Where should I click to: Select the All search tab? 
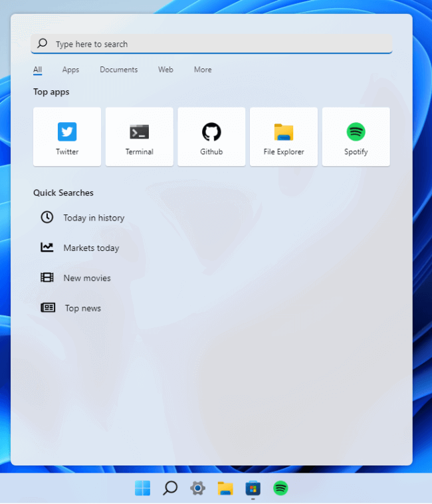point(37,70)
